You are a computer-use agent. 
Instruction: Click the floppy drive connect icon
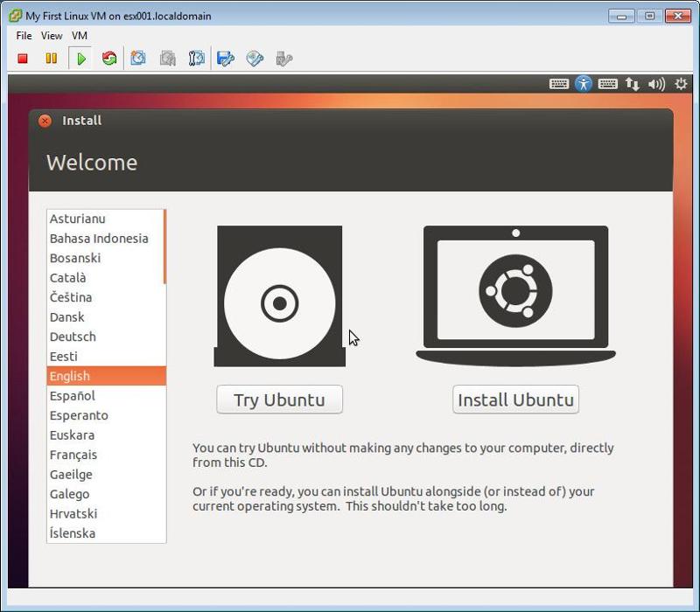pyautogui.click(x=226, y=59)
